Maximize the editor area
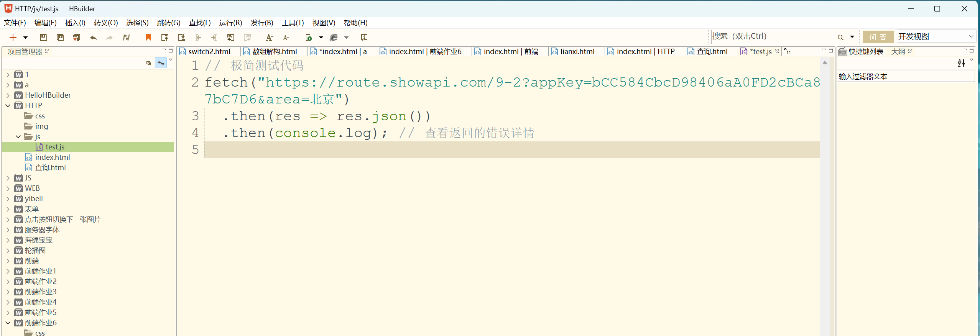 pyautogui.click(x=831, y=51)
